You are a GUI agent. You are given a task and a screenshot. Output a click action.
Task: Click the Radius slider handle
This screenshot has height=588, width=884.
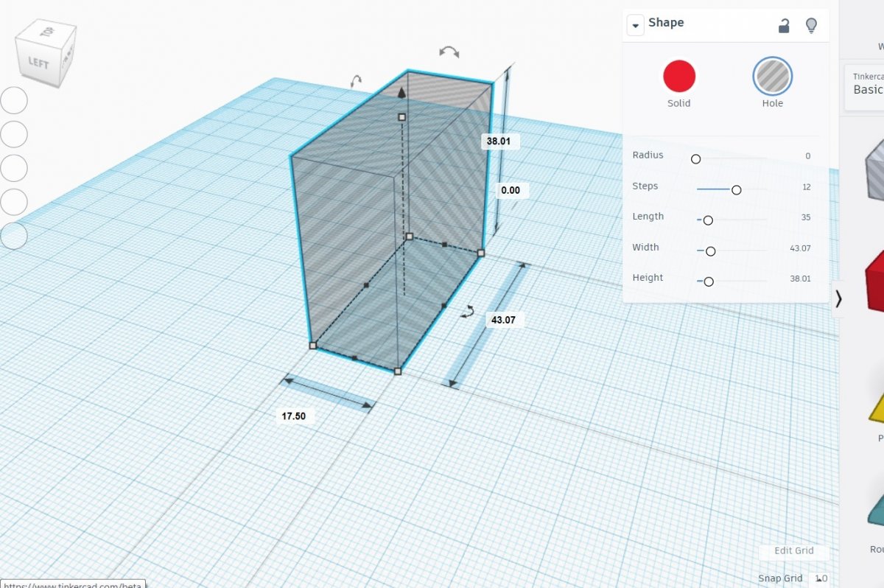point(695,159)
